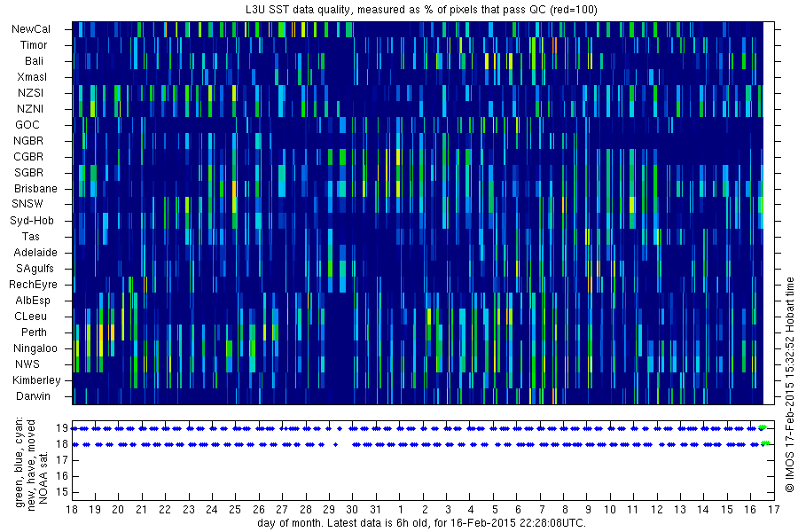This screenshot has width=798, height=532.
Task: Click the NZNI region label
Action: pyautogui.click(x=30, y=109)
